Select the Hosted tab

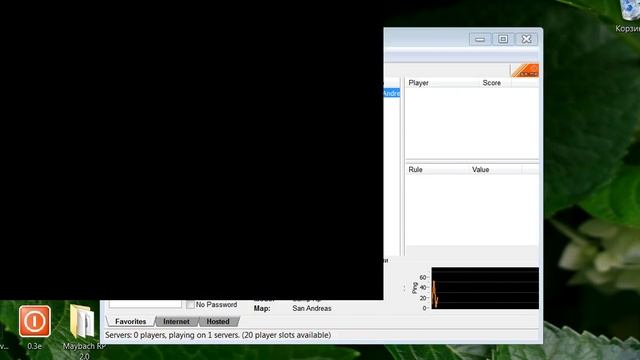(x=218, y=322)
